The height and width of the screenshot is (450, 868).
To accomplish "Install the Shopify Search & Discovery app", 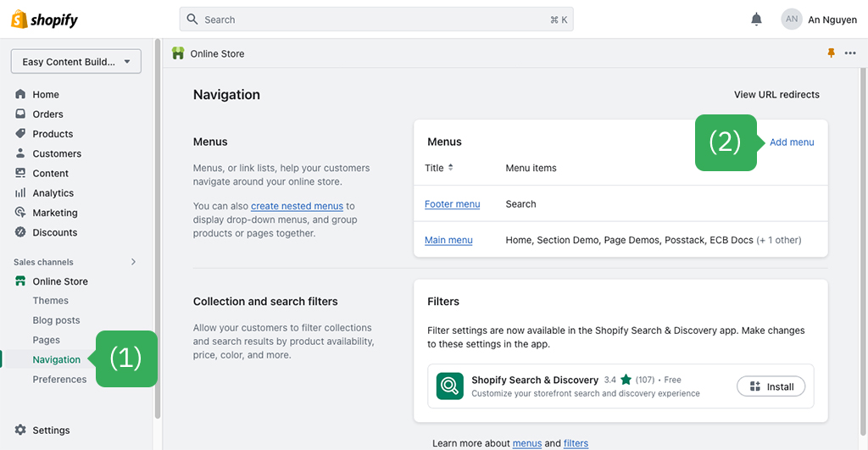I will [x=771, y=386].
